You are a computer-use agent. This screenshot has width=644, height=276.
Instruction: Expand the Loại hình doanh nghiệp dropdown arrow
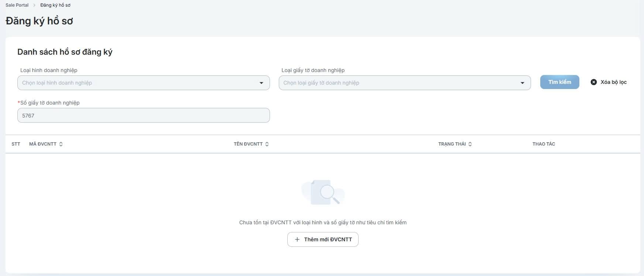tap(261, 83)
